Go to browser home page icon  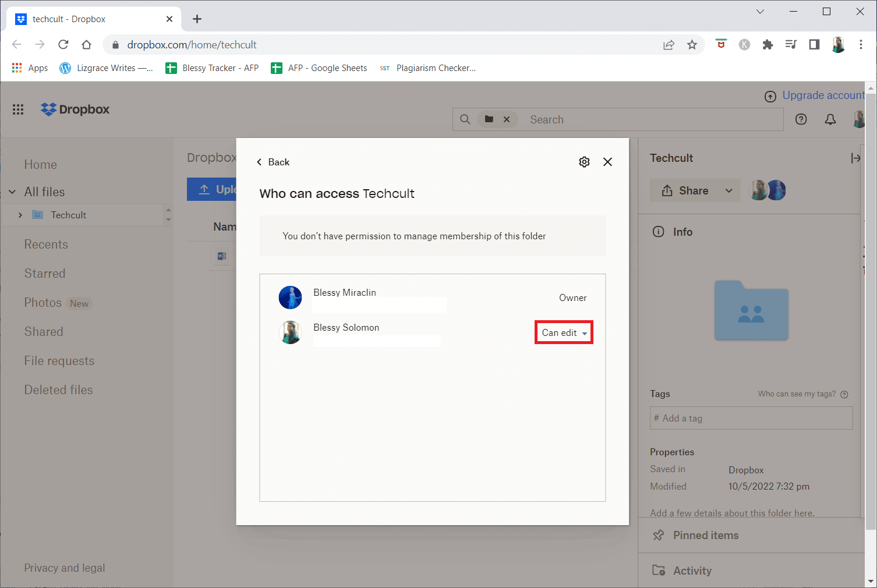(87, 45)
